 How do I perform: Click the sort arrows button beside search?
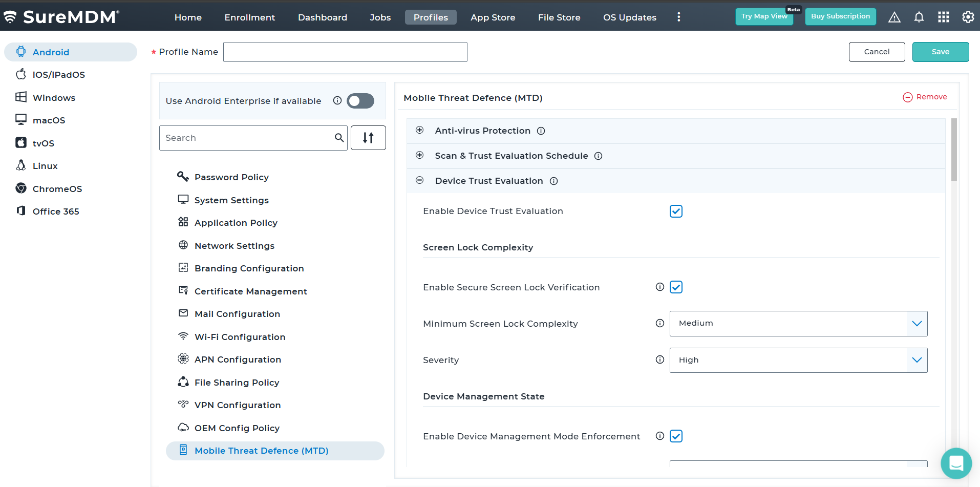(x=368, y=138)
